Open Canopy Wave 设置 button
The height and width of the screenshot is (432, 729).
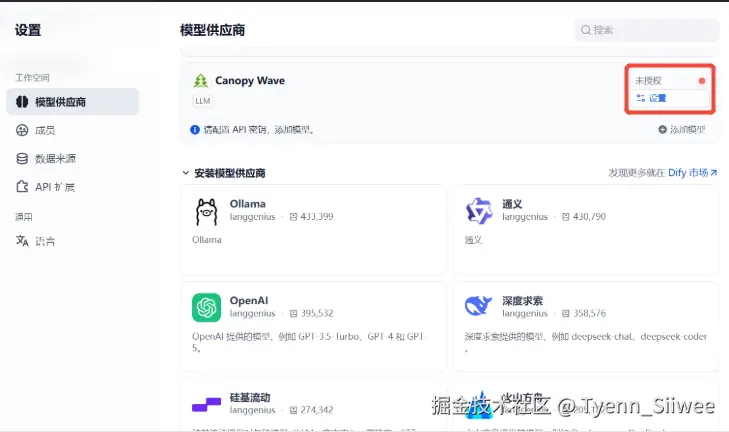[670, 98]
